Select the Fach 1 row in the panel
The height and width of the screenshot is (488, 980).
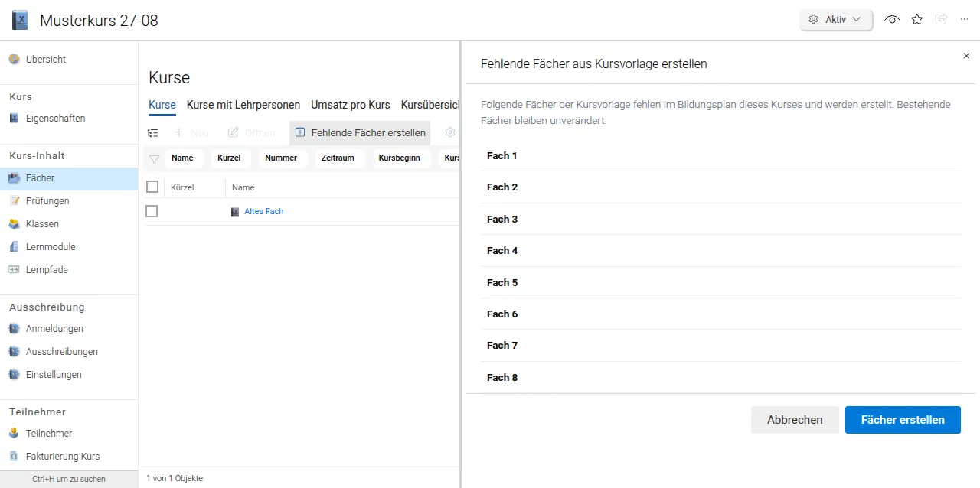coord(720,156)
